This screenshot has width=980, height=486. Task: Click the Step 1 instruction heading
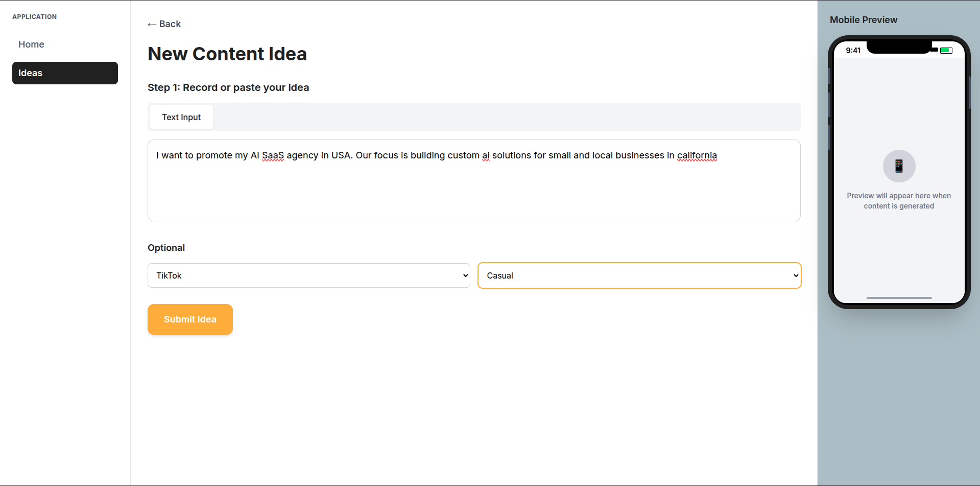228,87
